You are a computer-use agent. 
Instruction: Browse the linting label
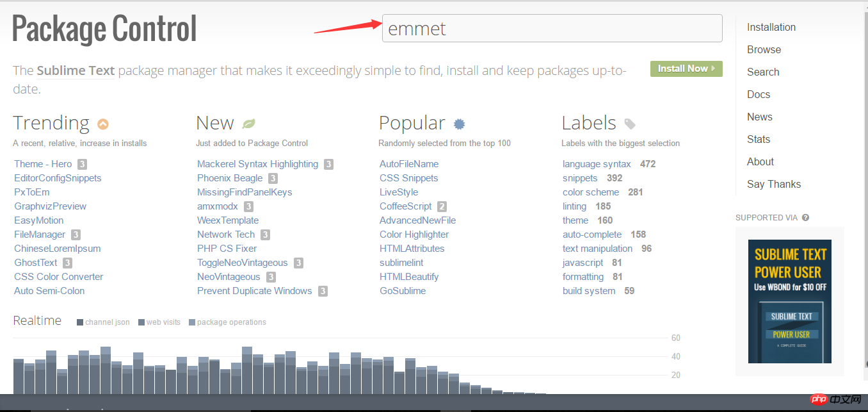pos(575,206)
